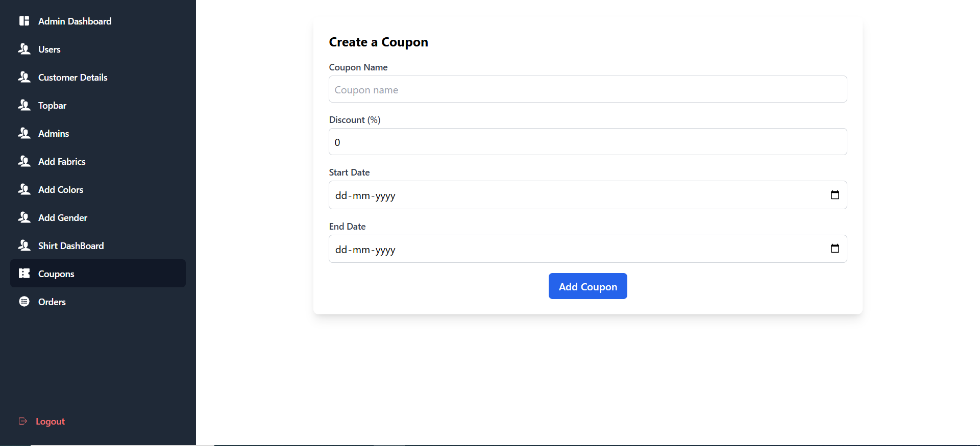Click the Add Fabrics sidebar icon

pyautogui.click(x=24, y=161)
